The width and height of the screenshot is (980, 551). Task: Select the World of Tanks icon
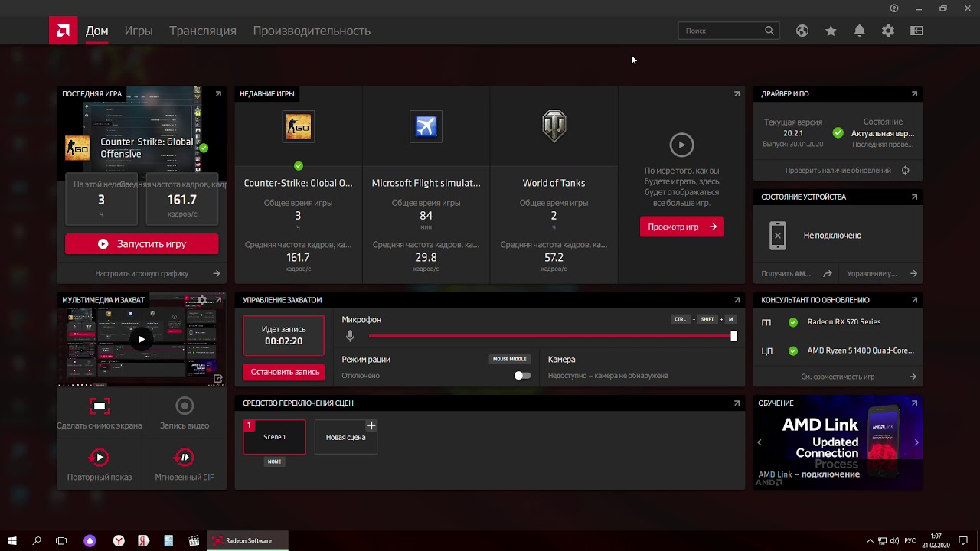click(x=554, y=126)
